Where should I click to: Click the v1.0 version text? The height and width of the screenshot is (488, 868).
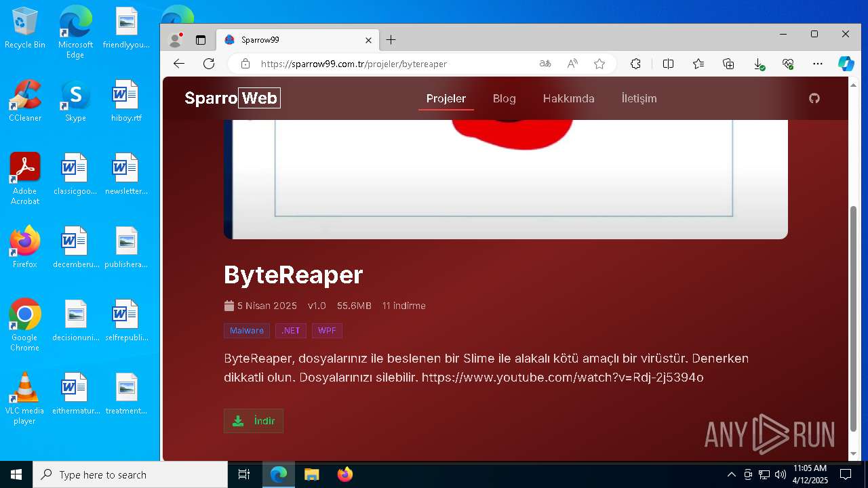point(317,306)
